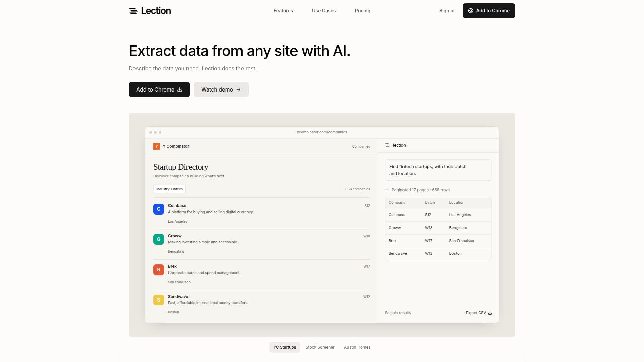Click the Bengaluru table cell
644x362 pixels.
click(x=458, y=228)
